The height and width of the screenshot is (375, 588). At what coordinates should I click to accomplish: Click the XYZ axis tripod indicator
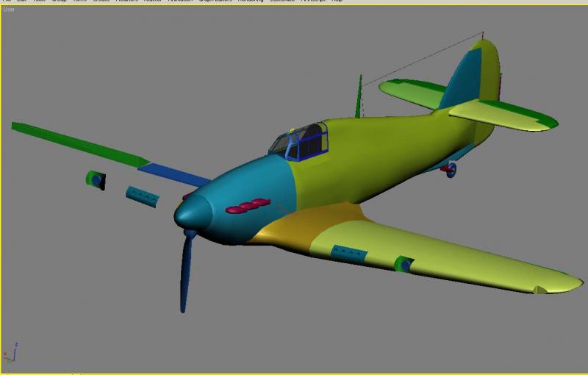point(10,353)
